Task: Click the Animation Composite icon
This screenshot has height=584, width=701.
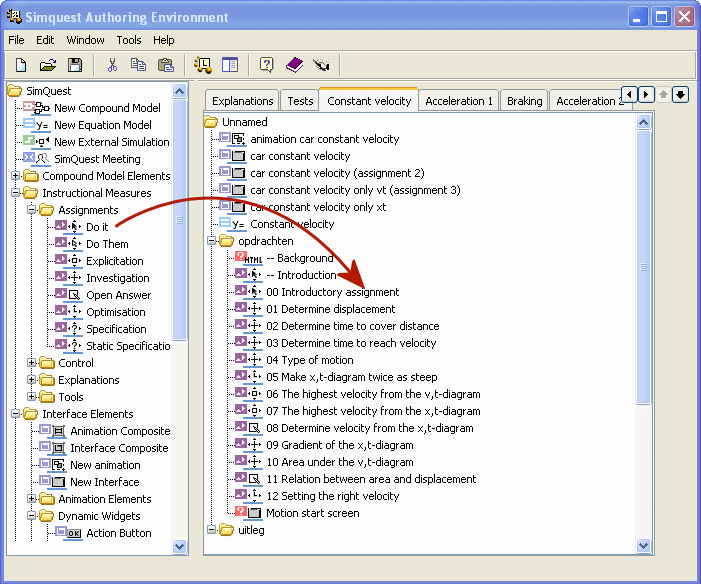Action: click(52, 430)
